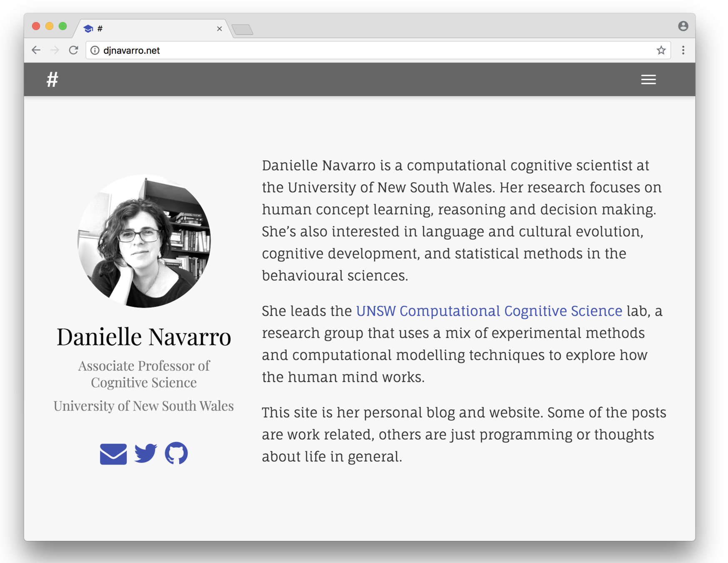Click 'Associate Professor of Cognitive Science' text
The image size is (728, 563).
(144, 374)
